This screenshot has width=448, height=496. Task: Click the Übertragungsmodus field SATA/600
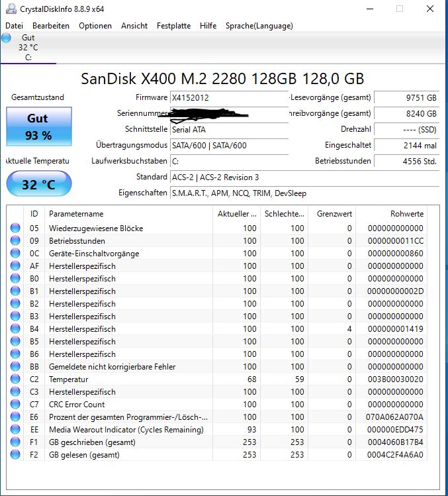pos(229,146)
